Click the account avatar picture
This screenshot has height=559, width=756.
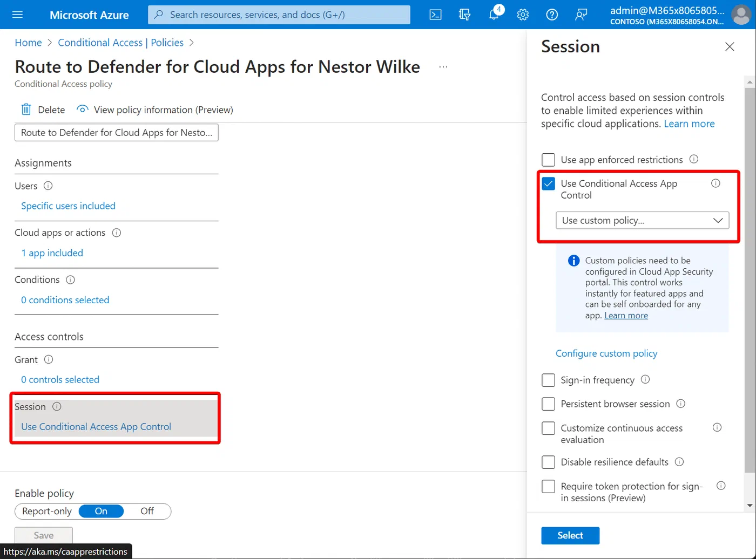click(741, 15)
